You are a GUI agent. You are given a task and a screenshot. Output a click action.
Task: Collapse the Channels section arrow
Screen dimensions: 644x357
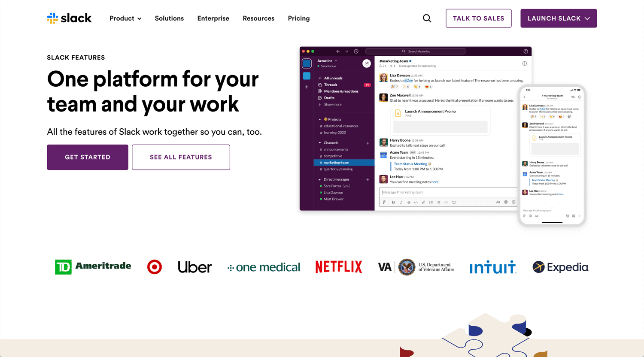click(320, 143)
